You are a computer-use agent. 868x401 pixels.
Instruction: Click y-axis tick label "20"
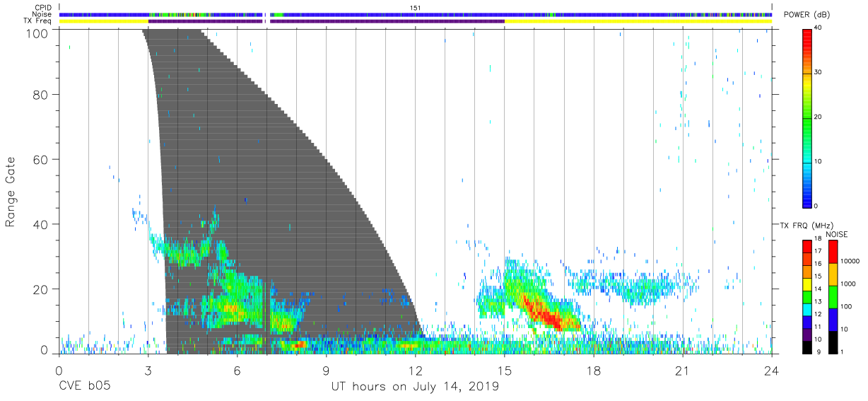point(42,289)
